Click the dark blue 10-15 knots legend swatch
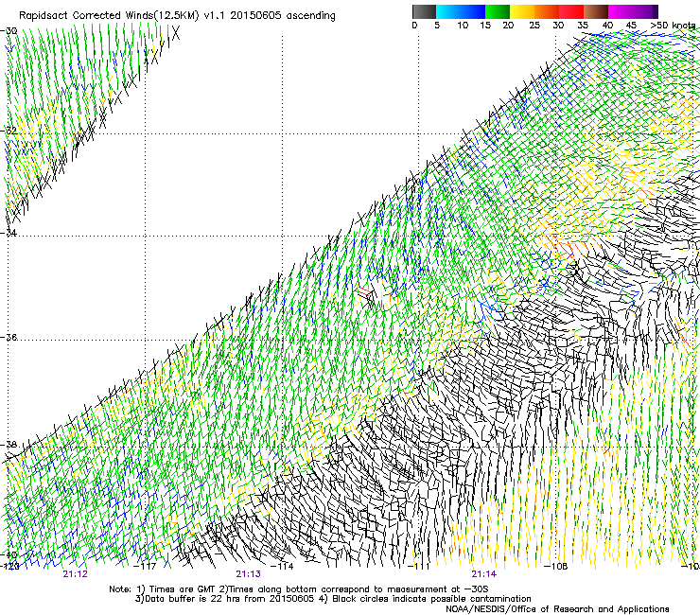700x615 pixels. [x=473, y=11]
